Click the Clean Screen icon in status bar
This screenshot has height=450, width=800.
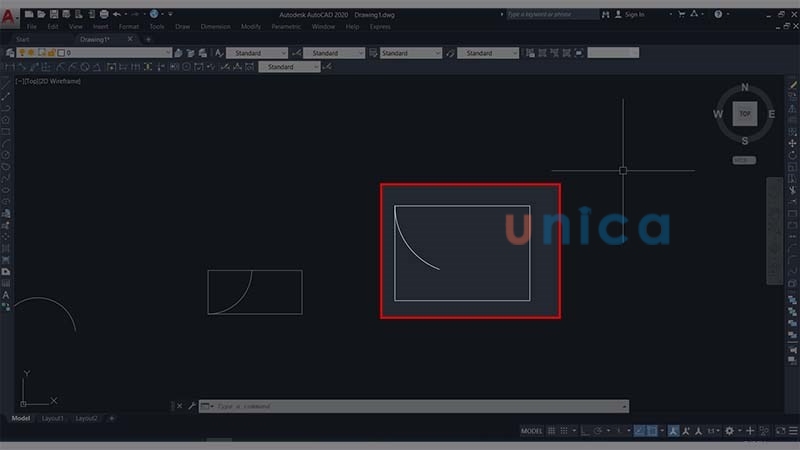[x=781, y=431]
